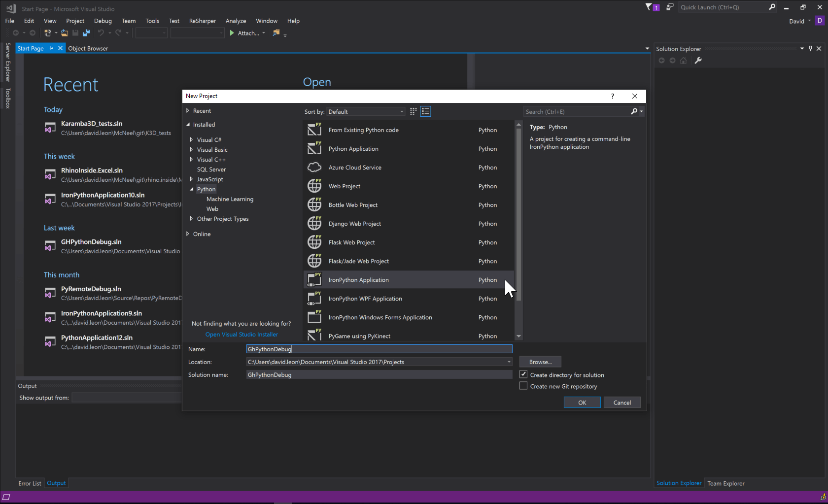This screenshot has width=828, height=504.
Task: Open GHPythonDebug.sln recent solution
Action: (x=91, y=242)
